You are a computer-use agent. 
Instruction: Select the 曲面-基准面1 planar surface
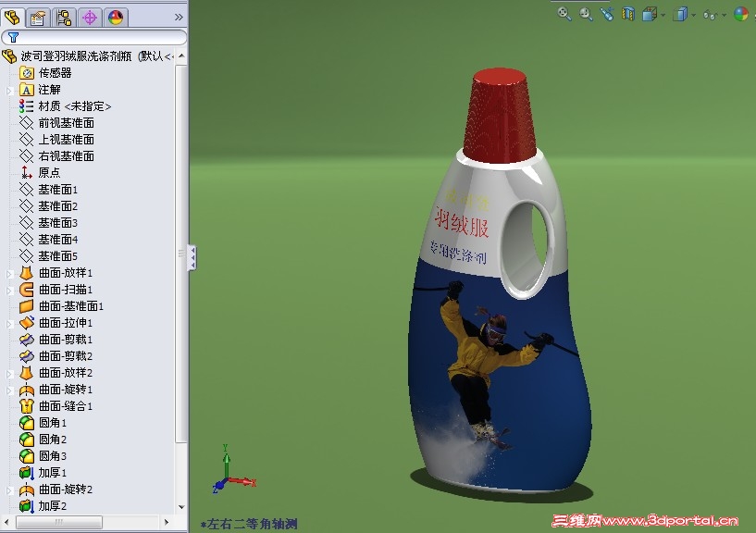62,306
